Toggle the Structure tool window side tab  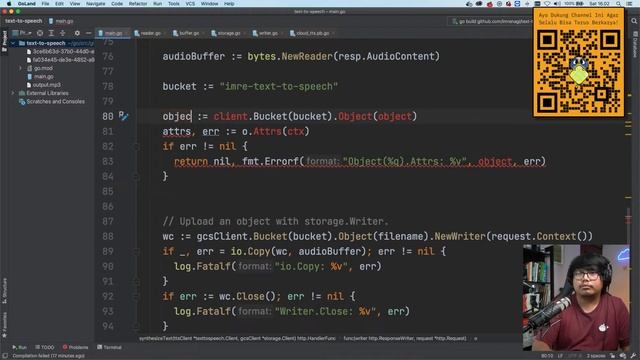tap(4, 291)
